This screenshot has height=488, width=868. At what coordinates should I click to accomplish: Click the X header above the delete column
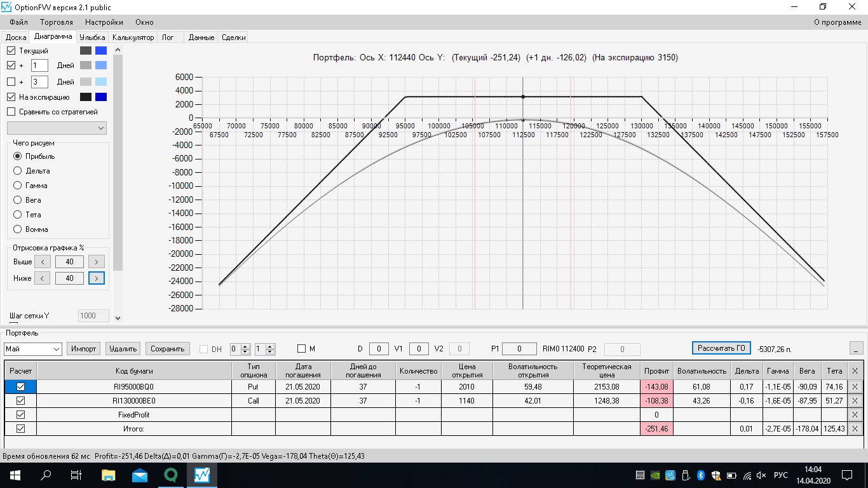pos(854,370)
